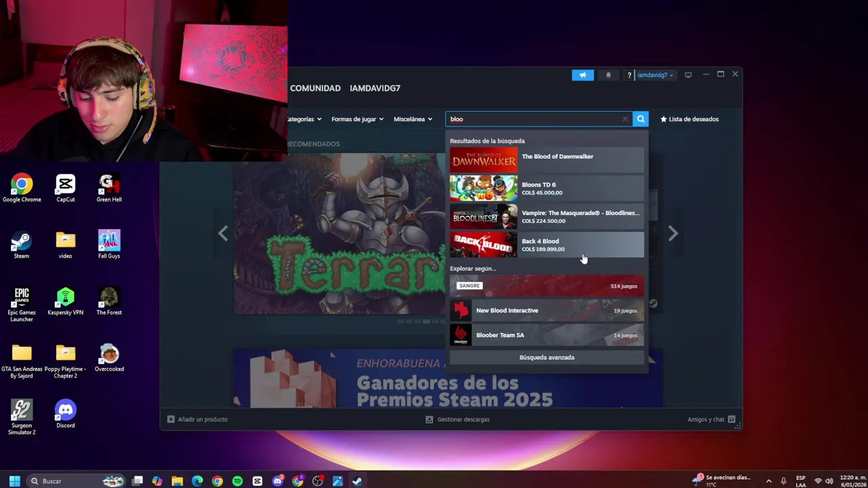This screenshot has height=488, width=868.
Task: Click the RECOMENDADOS section heading
Action: point(313,144)
